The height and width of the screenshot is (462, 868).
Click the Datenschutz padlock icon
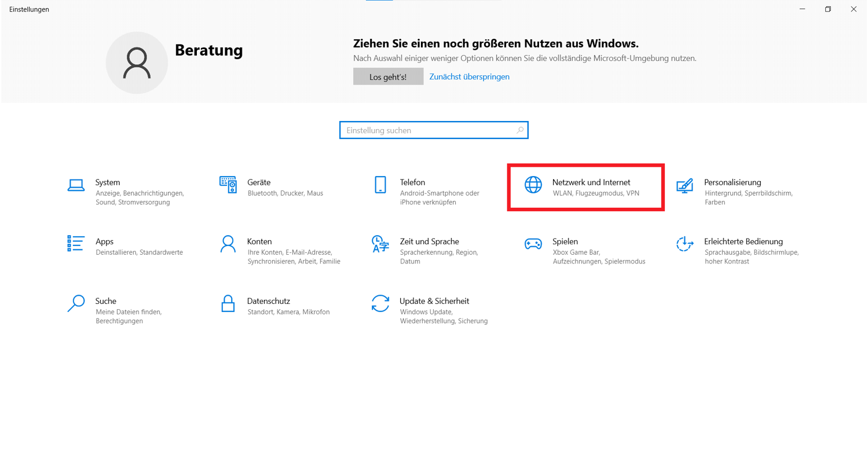228,303
